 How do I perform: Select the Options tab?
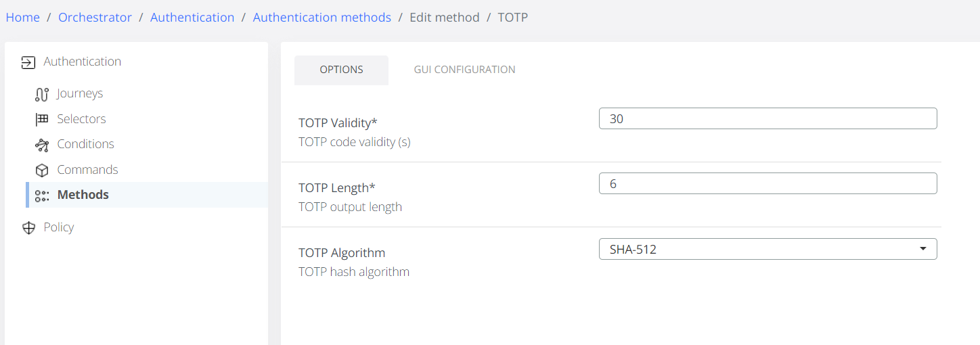tap(341, 70)
